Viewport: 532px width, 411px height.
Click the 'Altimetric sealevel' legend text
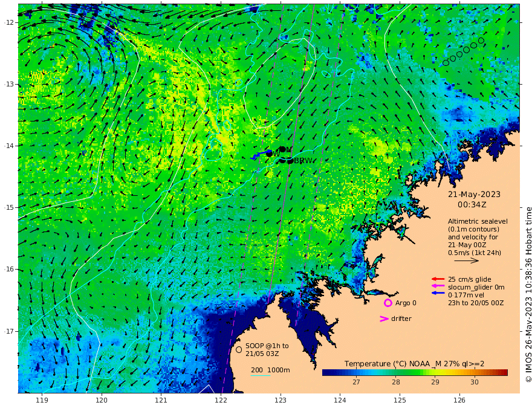(478, 221)
